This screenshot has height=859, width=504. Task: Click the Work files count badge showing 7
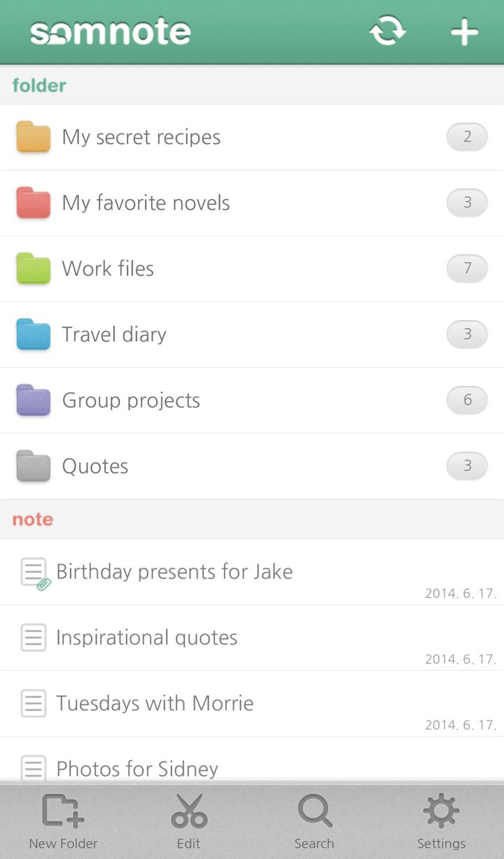[x=467, y=269]
